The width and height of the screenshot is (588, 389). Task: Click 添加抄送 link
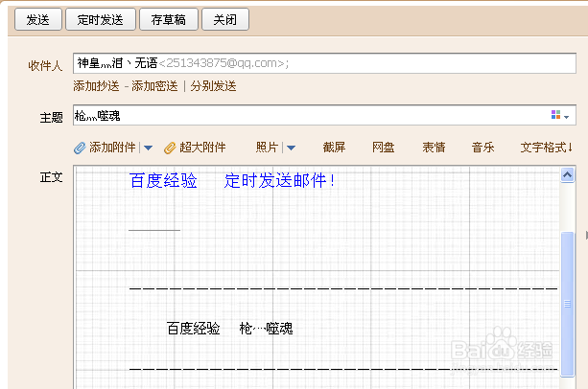[96, 86]
